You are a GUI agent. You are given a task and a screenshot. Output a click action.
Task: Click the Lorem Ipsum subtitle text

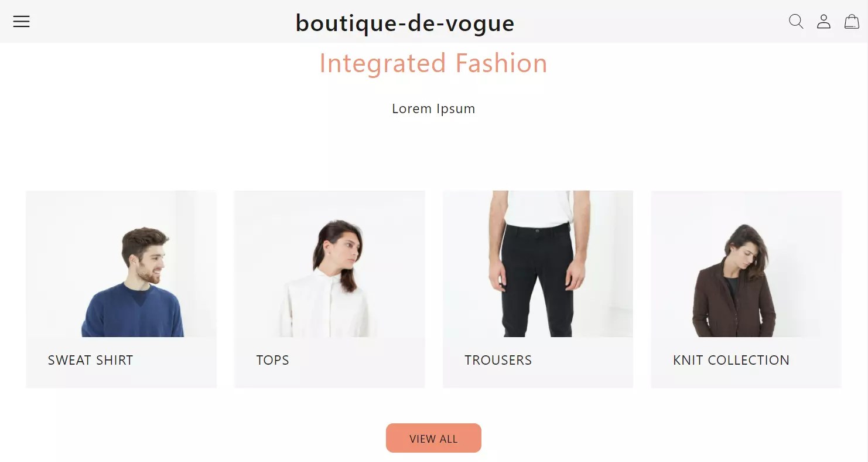[433, 108]
